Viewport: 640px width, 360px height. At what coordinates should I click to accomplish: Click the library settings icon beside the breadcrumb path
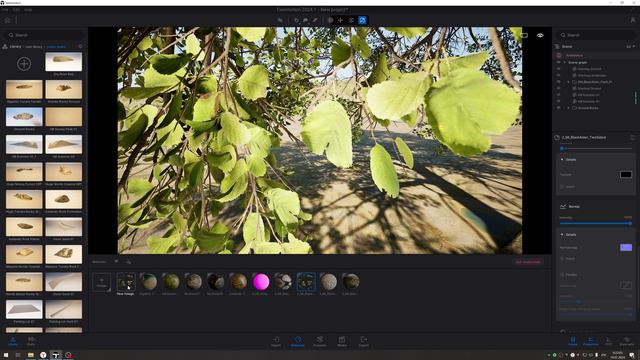tap(80, 47)
